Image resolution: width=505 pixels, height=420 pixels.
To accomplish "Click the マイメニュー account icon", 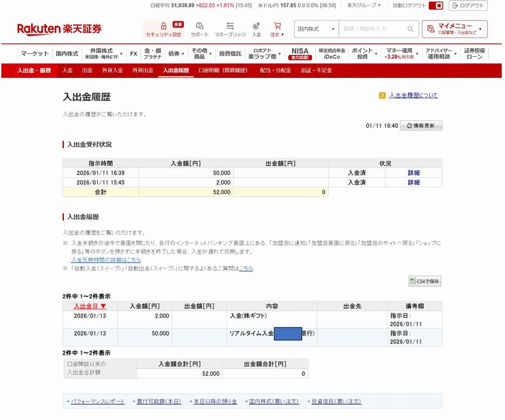I will tap(431, 29).
